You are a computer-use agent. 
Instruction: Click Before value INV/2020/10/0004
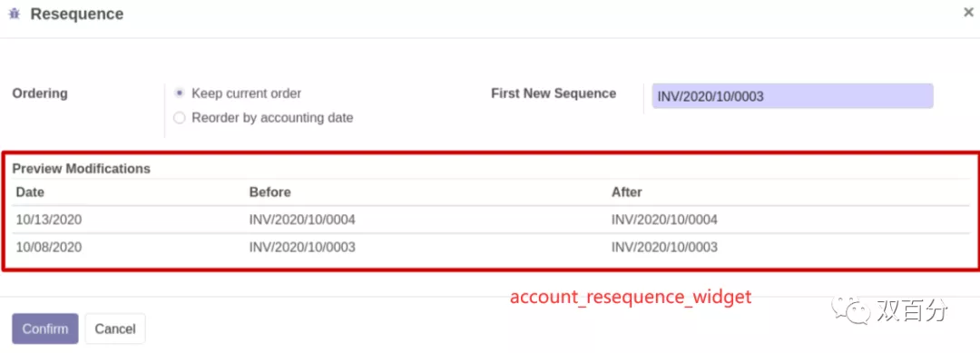[302, 220]
